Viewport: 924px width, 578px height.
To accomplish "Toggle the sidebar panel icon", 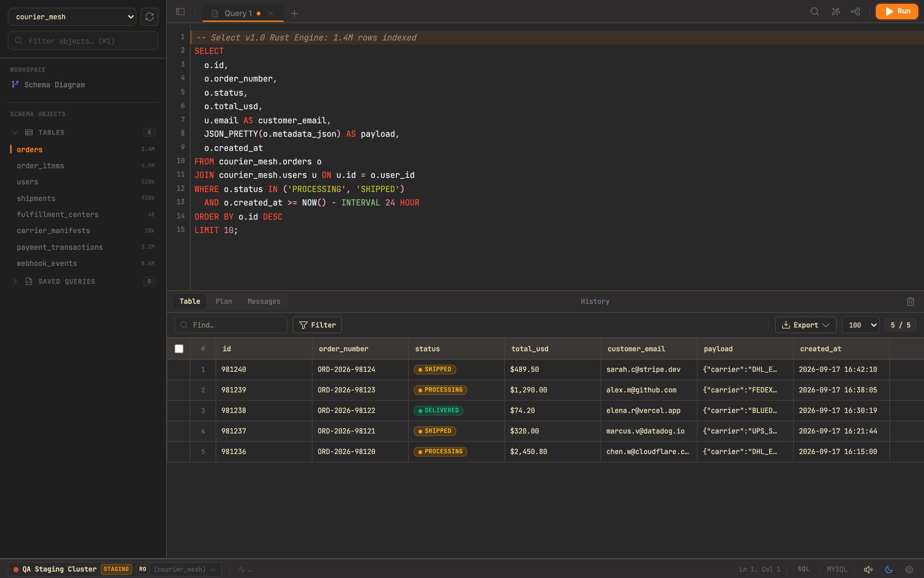I will pyautogui.click(x=180, y=12).
